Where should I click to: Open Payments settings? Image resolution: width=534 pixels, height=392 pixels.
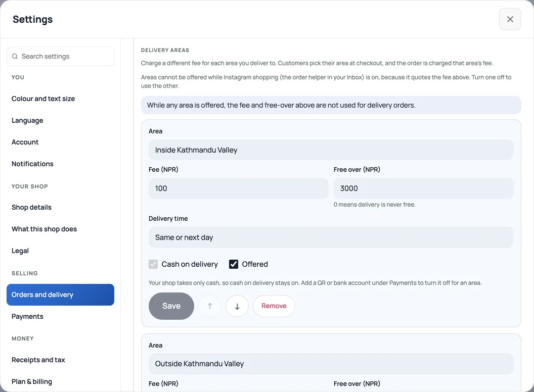(60, 316)
